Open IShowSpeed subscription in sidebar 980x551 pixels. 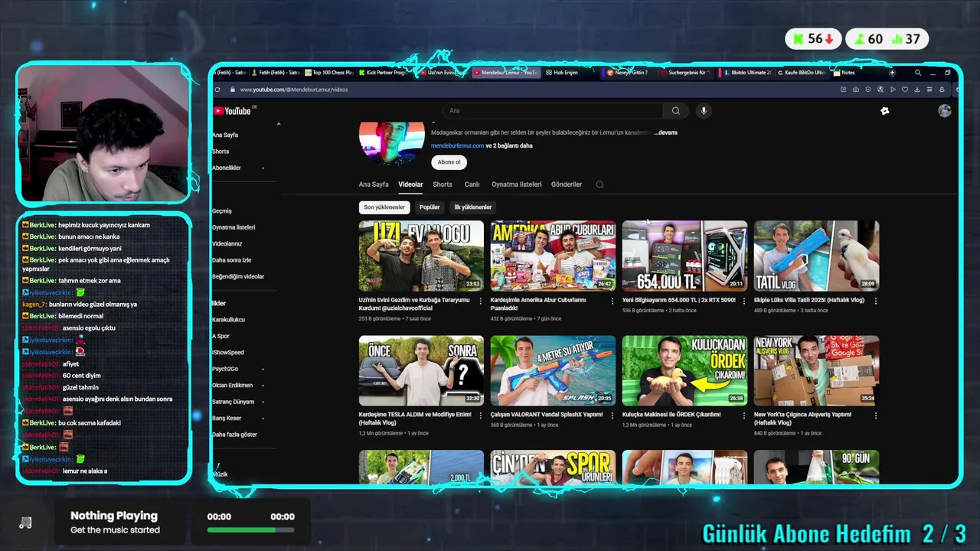228,353
